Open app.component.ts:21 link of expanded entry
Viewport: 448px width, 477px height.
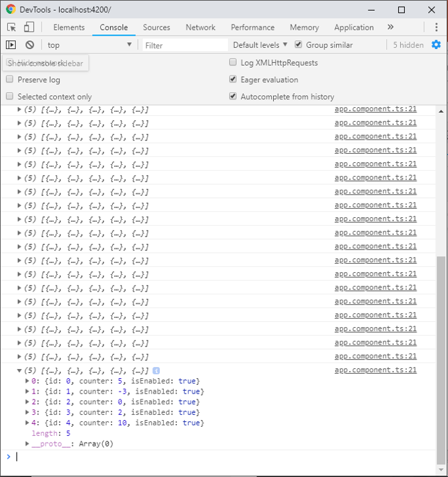click(x=376, y=370)
